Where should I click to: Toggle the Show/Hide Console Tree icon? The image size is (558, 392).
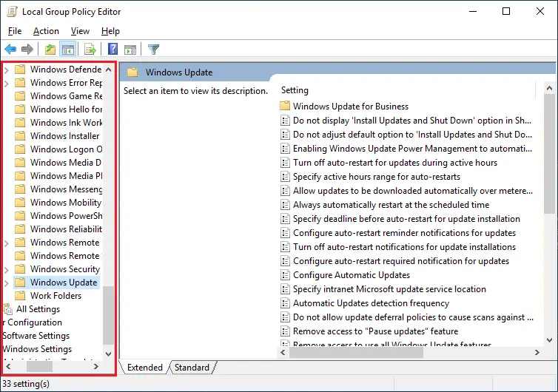coord(67,49)
